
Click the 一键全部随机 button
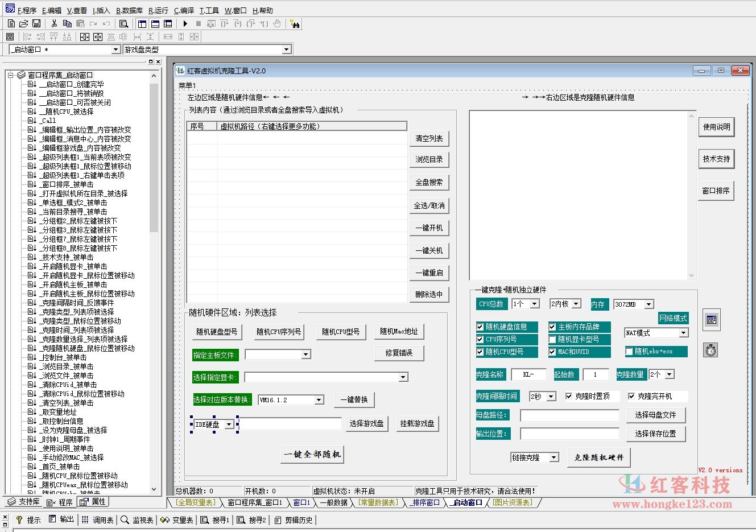tap(312, 454)
